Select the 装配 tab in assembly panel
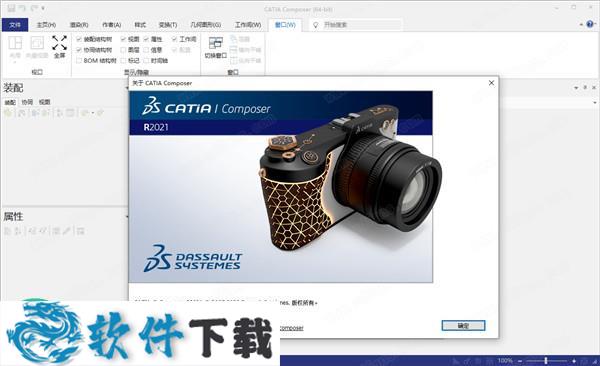Screen dimensions: 600x366 pyautogui.click(x=10, y=102)
